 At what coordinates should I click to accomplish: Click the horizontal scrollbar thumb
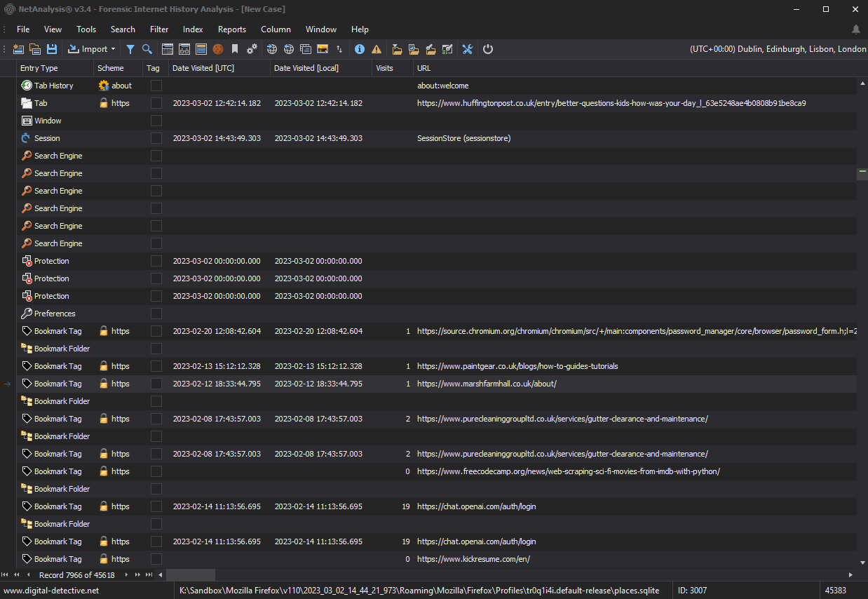click(x=190, y=574)
